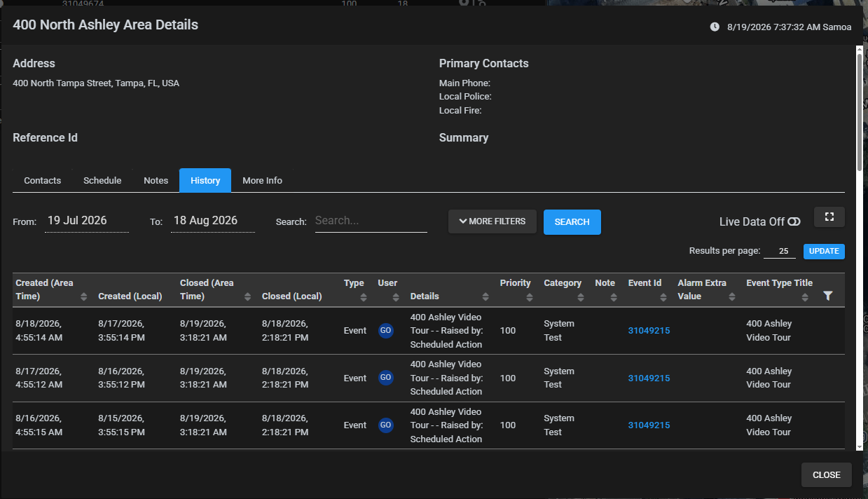Click Created cell 8/18/2026, 4:55:14 AM
Viewport: 868px width, 499px height.
click(39, 331)
